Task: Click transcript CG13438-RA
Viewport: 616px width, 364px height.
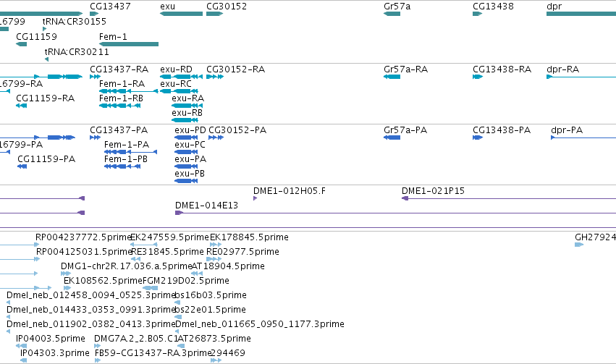Action: pos(502,69)
